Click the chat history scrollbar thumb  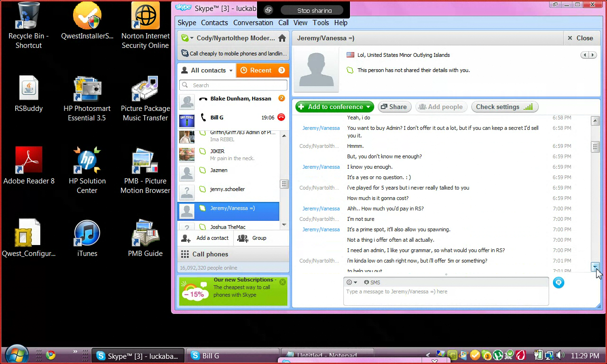coord(595,147)
